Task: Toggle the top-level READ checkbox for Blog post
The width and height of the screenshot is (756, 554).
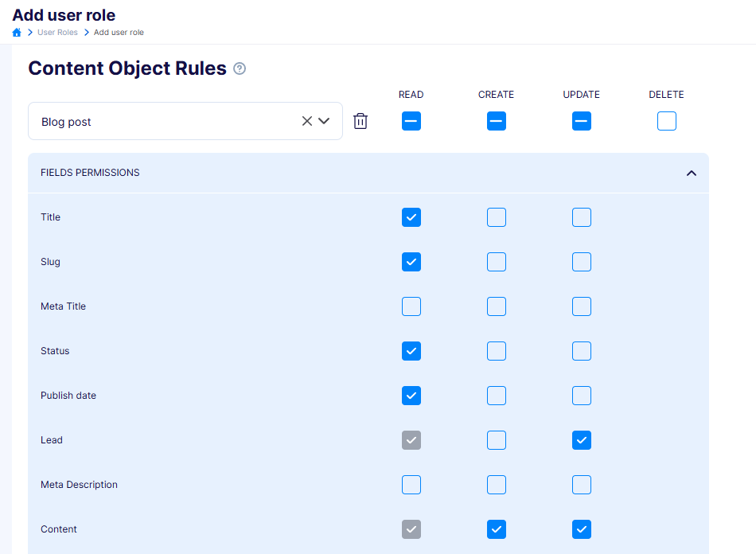Action: 411,121
